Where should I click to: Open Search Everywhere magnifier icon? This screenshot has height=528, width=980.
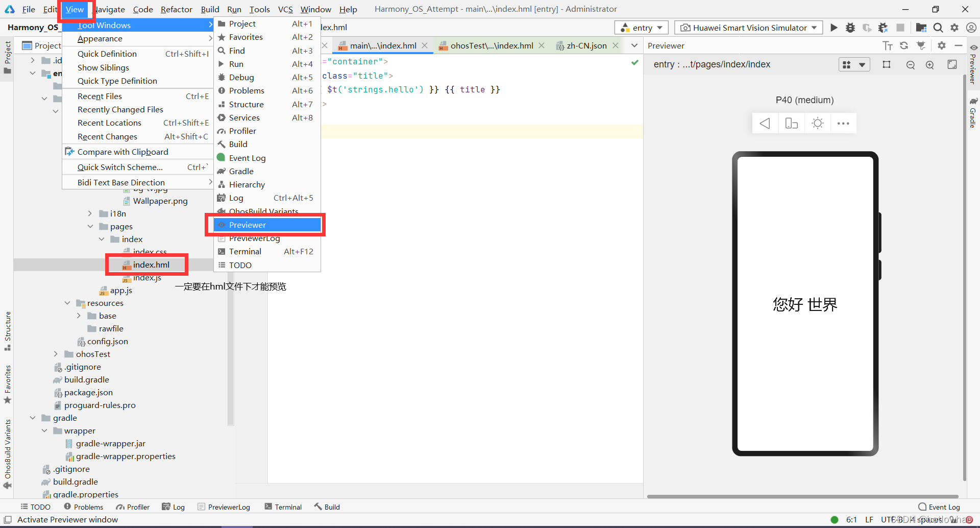click(x=938, y=28)
